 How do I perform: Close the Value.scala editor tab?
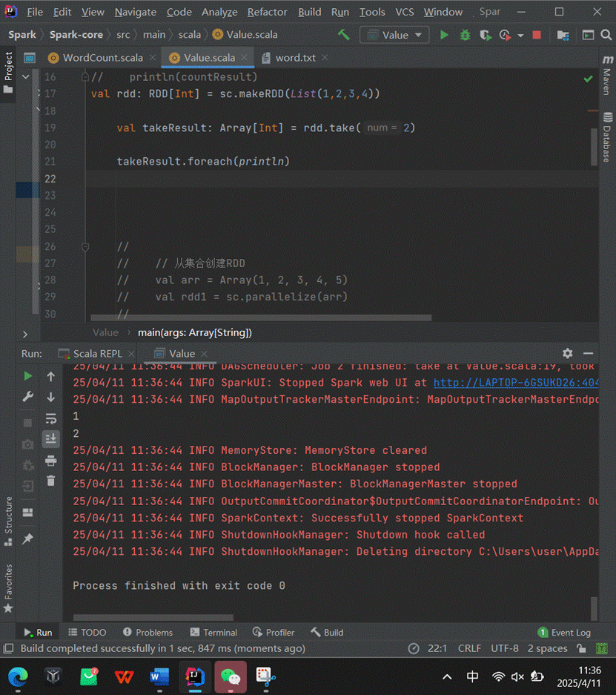click(244, 58)
